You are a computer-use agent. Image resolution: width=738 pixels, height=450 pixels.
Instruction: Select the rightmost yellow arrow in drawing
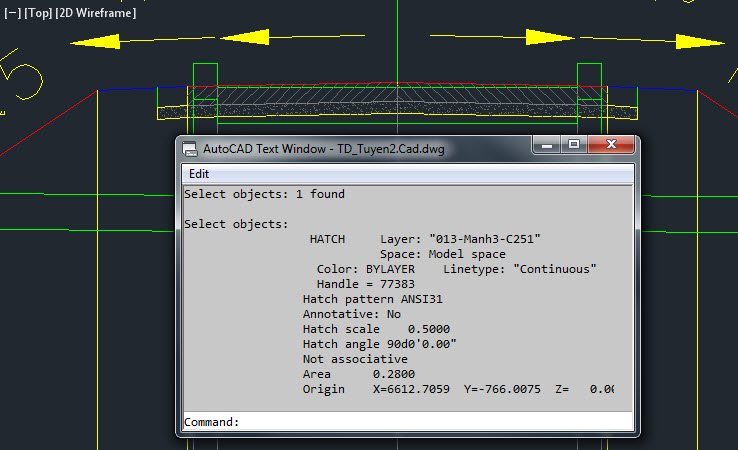[690, 40]
